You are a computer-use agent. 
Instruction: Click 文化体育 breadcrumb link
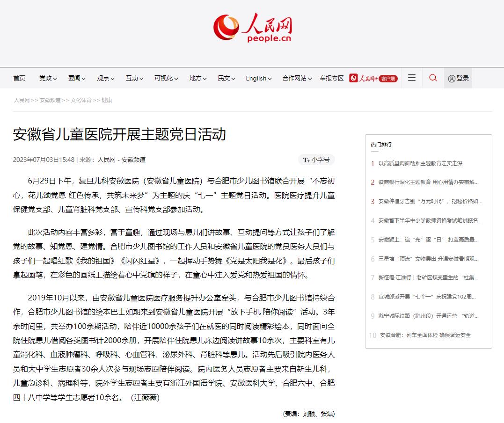(81, 100)
